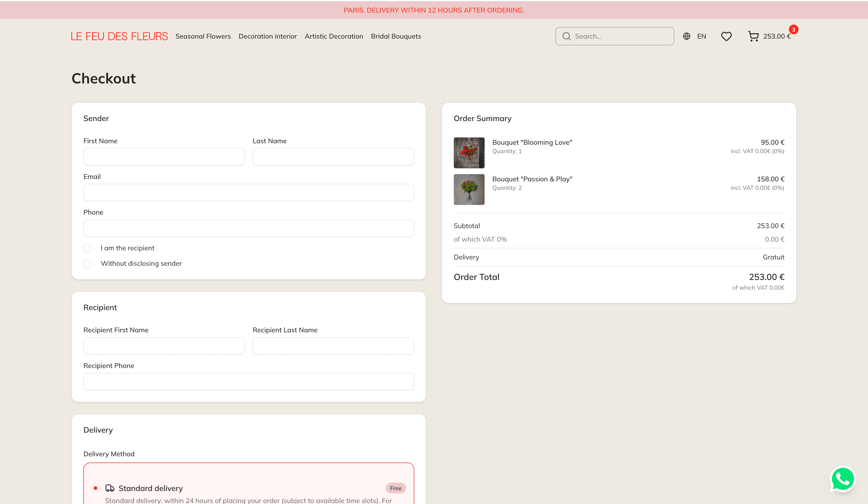The height and width of the screenshot is (504, 868).
Task: Open the wishlist heart icon
Action: [726, 36]
